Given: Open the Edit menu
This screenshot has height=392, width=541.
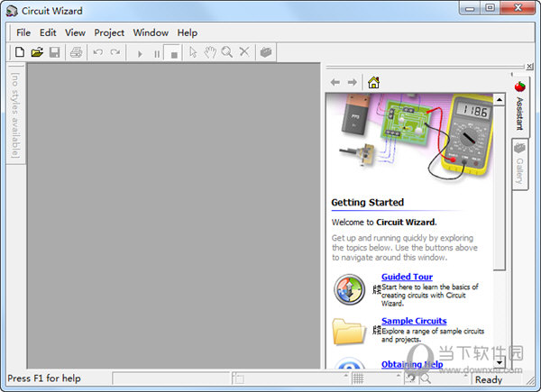Looking at the screenshot, I should (48, 32).
